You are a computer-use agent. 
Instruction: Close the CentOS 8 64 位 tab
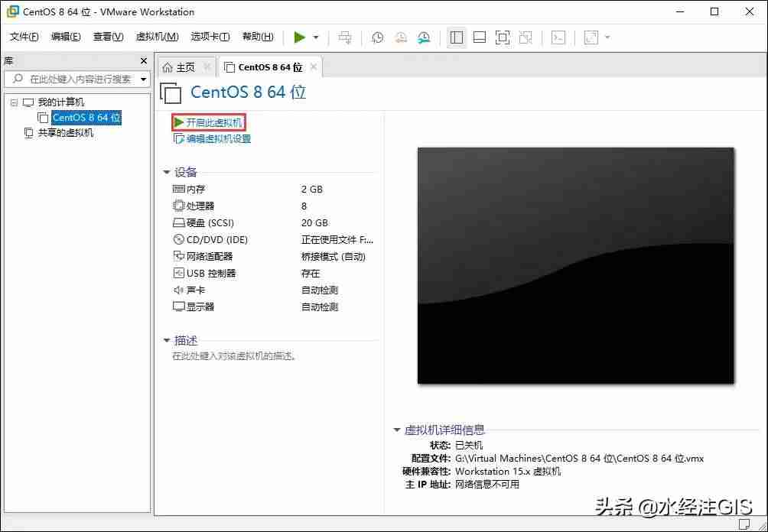(314, 67)
